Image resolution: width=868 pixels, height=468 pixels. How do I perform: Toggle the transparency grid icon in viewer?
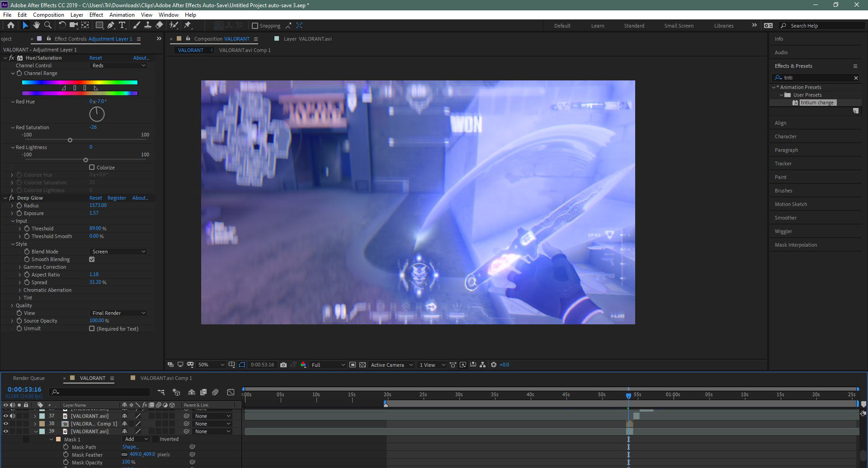(x=363, y=365)
